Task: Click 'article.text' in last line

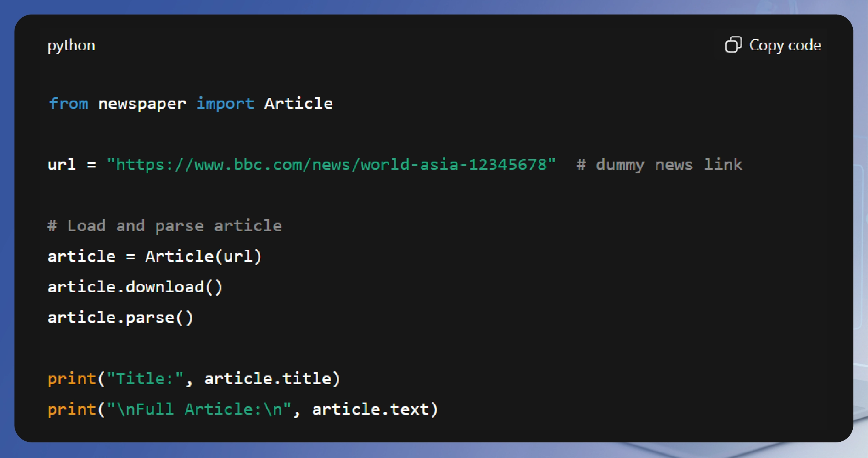Action: tap(370, 409)
